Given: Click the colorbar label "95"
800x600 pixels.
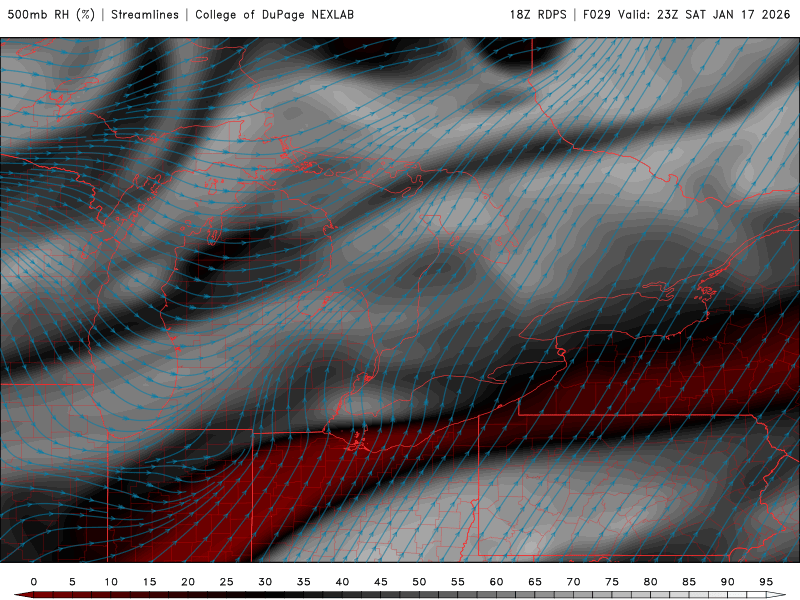Looking at the screenshot, I should [x=766, y=582].
